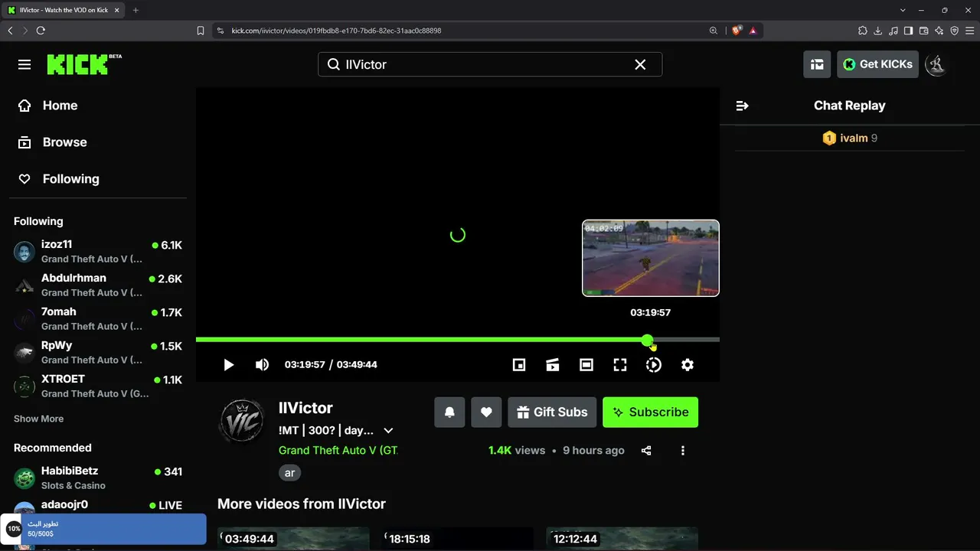980x551 pixels.
Task: Expand the stream title dropdown
Action: coord(388,431)
